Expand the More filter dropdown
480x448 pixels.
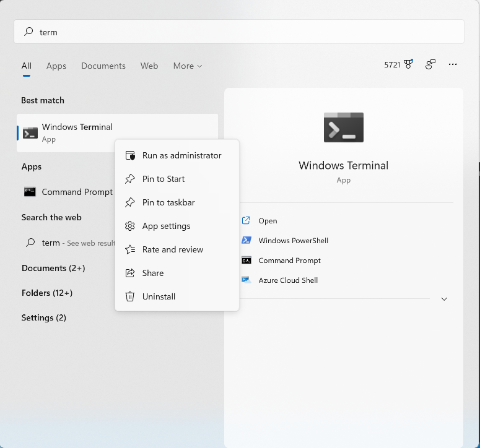pyautogui.click(x=187, y=66)
